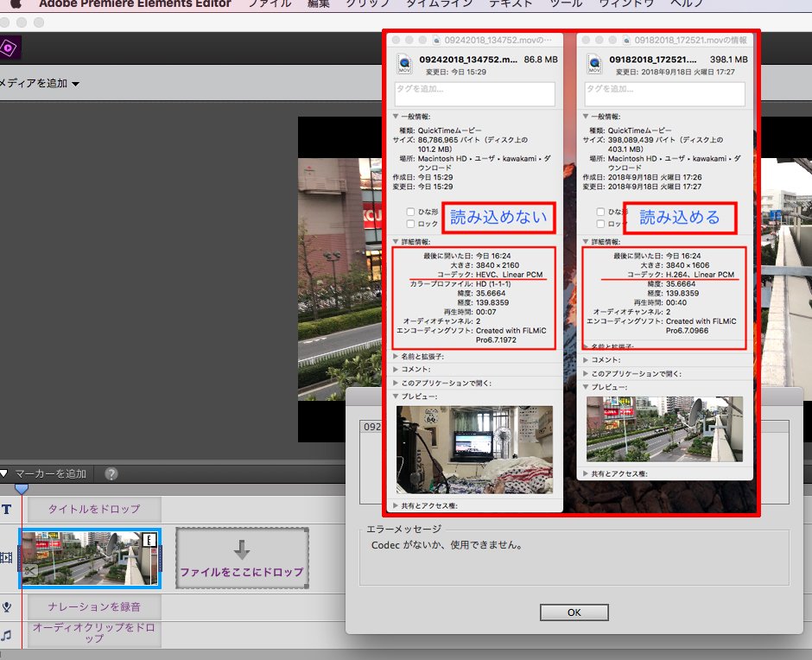Expand 共有とアクセス権 in 09182018 info window

pos(586,473)
